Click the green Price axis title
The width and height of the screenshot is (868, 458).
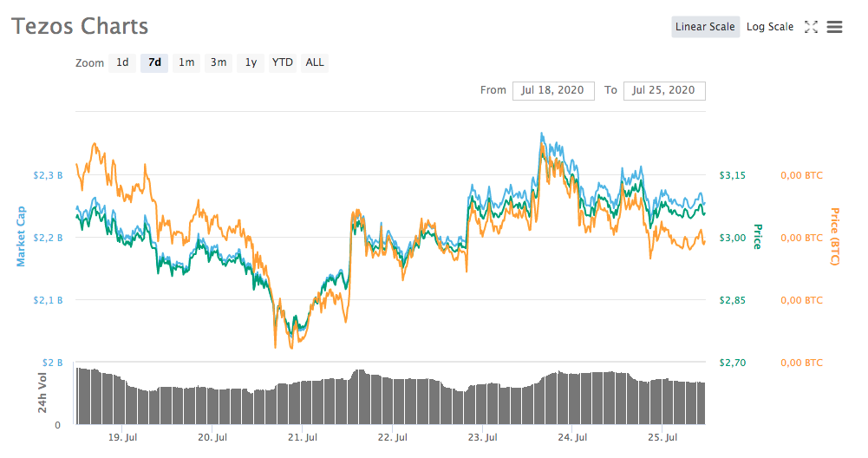(758, 237)
